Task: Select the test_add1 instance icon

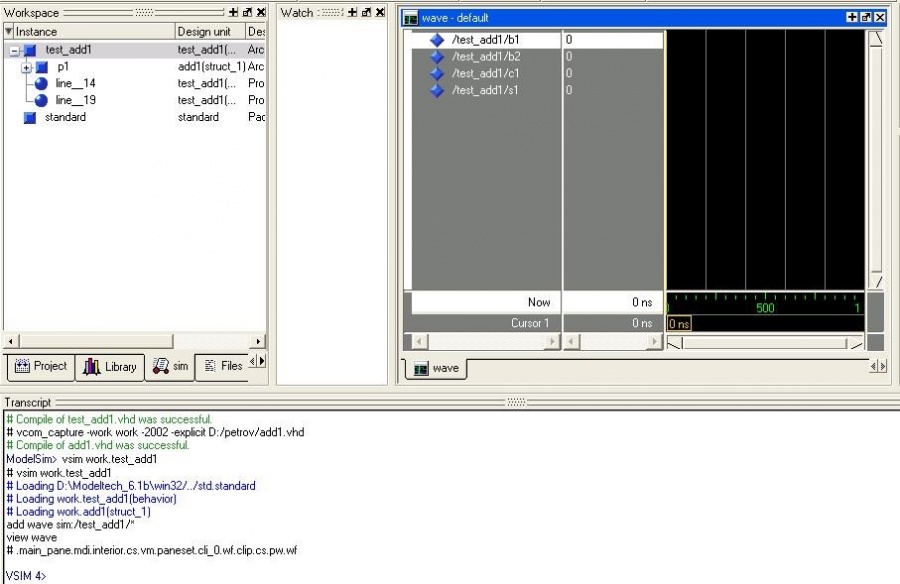Action: [30, 51]
